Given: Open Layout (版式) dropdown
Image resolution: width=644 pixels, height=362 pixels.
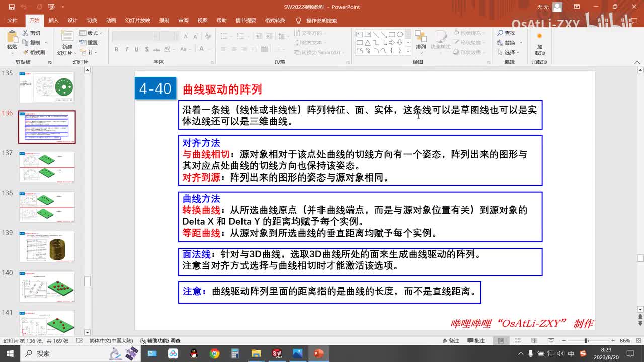Looking at the screenshot, I should tap(91, 33).
